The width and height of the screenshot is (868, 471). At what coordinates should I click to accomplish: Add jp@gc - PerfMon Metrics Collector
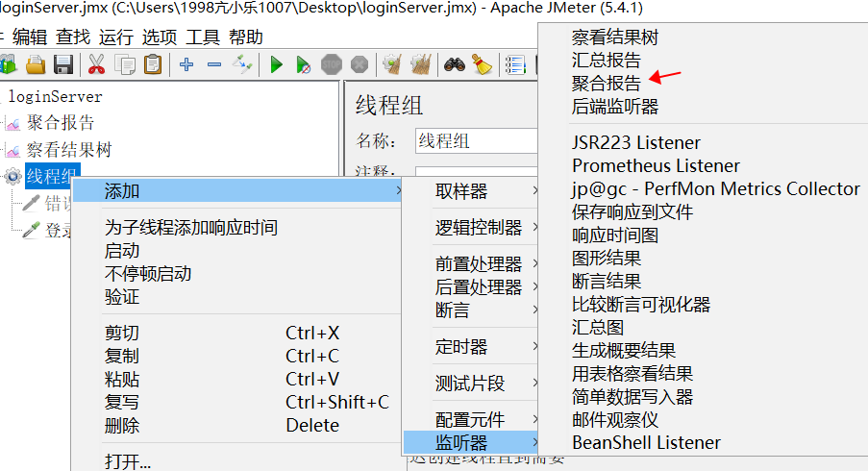click(x=716, y=188)
